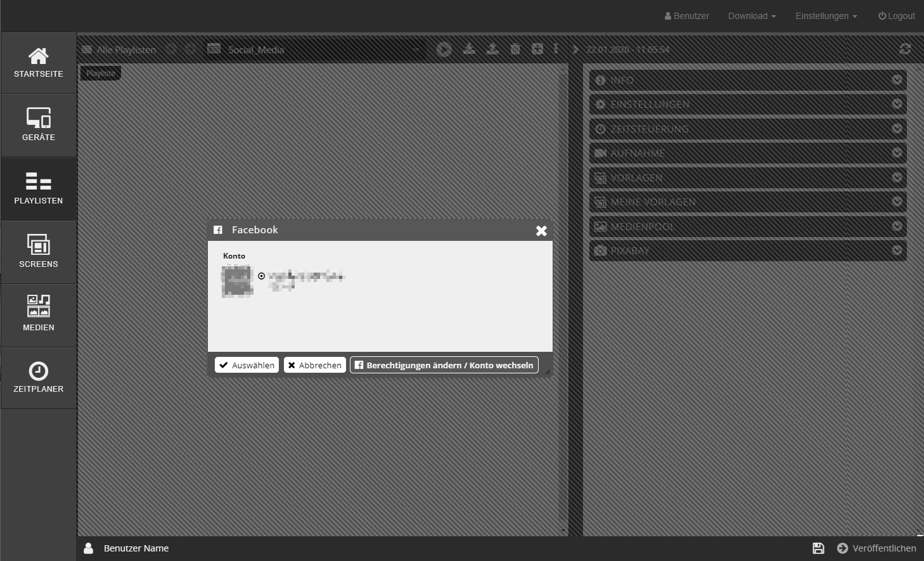Select the Facebook account radio button
The width and height of the screenshot is (924, 561).
pyautogui.click(x=261, y=276)
